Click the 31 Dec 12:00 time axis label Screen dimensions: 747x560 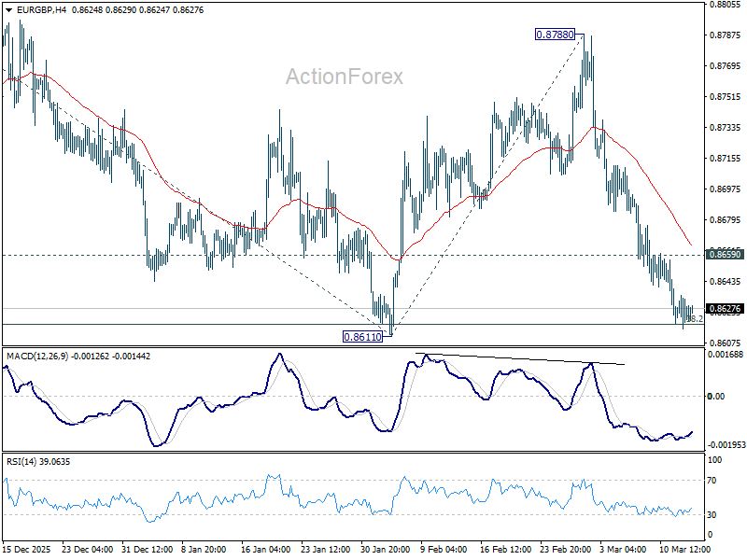148,549
